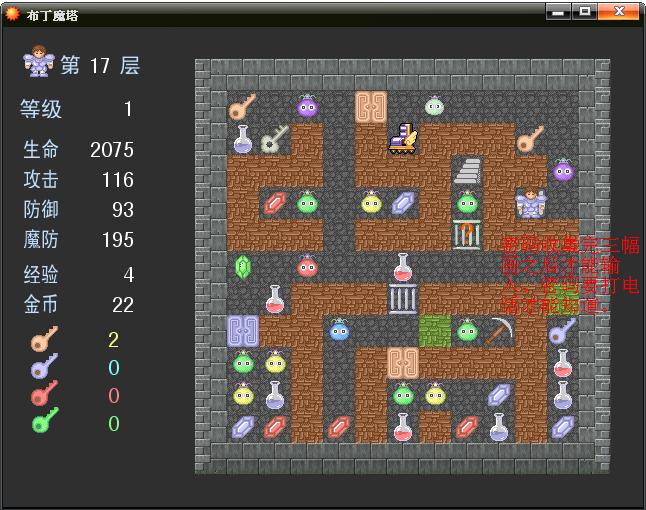Click the magic defense value "195"
Viewport: 646px width, 510px height.
coord(118,240)
